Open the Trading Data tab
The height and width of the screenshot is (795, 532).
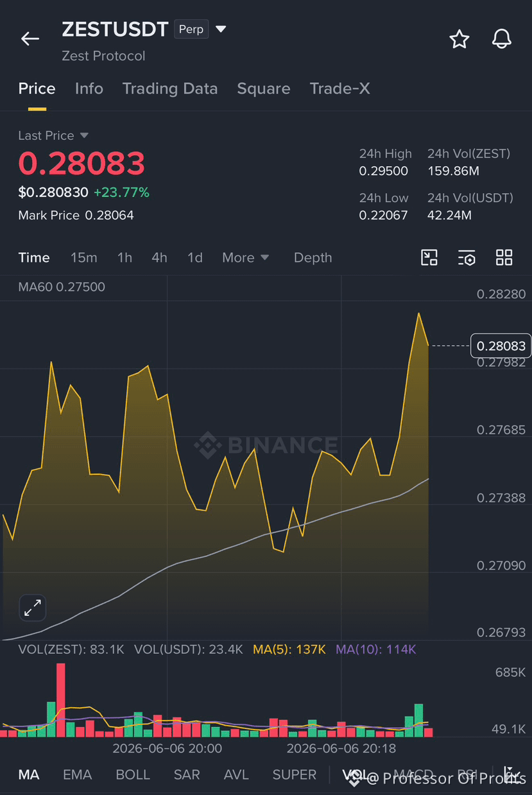pos(170,89)
